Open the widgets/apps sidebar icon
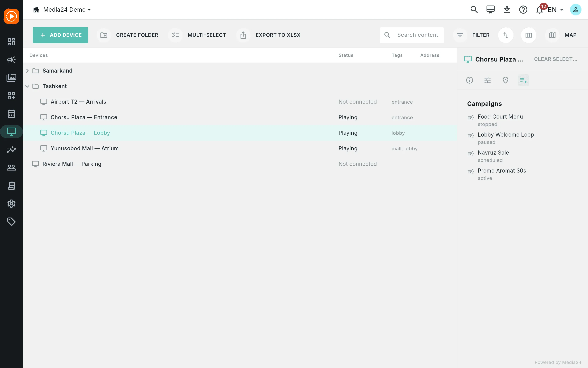Image resolution: width=588 pixels, height=368 pixels. pyautogui.click(x=11, y=96)
